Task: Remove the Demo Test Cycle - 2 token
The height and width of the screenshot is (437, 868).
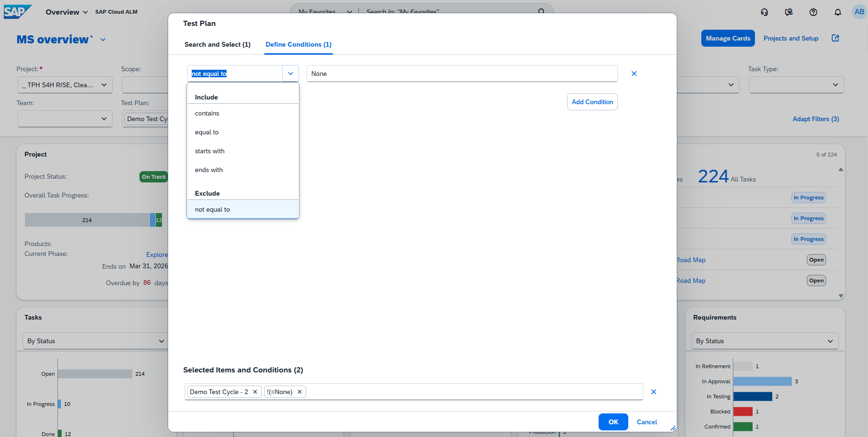Action: [x=255, y=392]
